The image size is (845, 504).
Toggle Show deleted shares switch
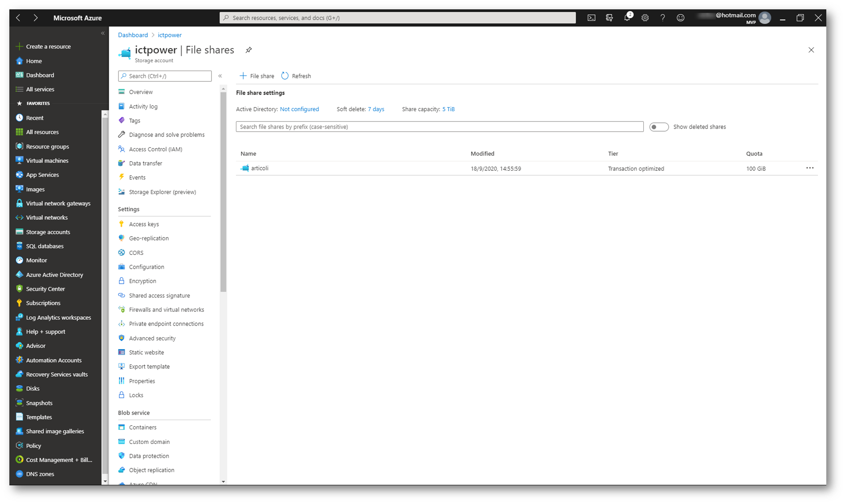658,127
